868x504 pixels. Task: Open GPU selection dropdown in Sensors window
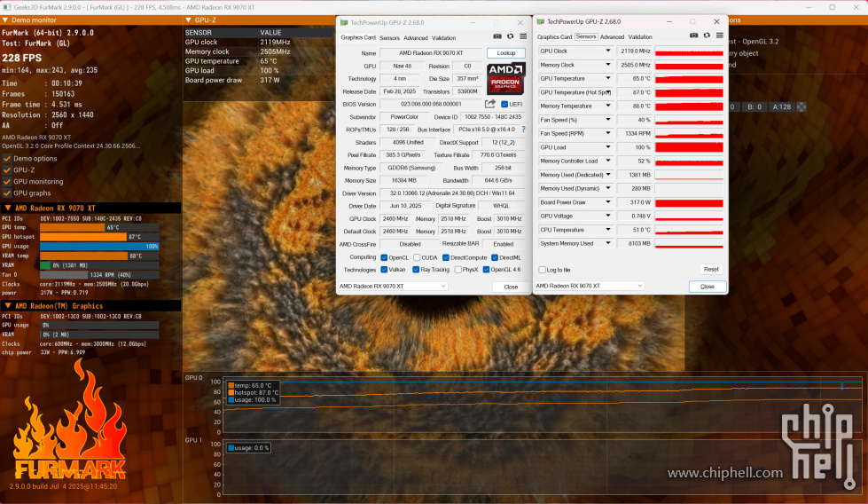tap(611, 286)
